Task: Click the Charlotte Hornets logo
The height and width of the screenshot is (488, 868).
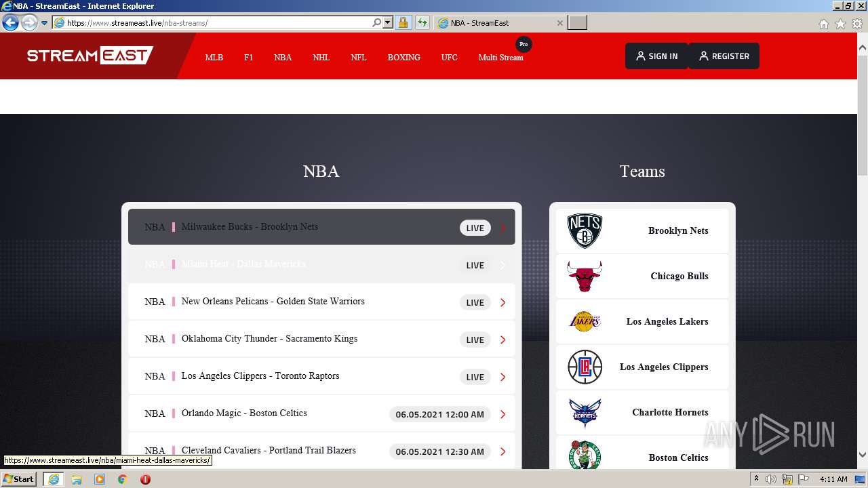Action: coord(585,412)
